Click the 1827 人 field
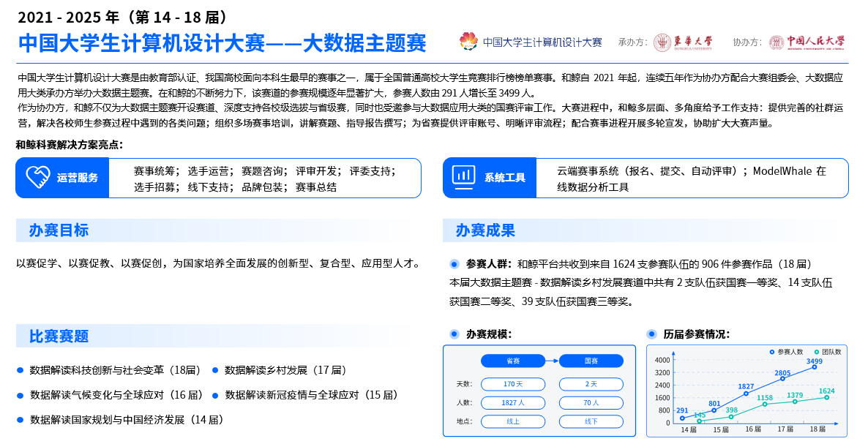This screenshot has width=868, height=444. click(x=512, y=402)
